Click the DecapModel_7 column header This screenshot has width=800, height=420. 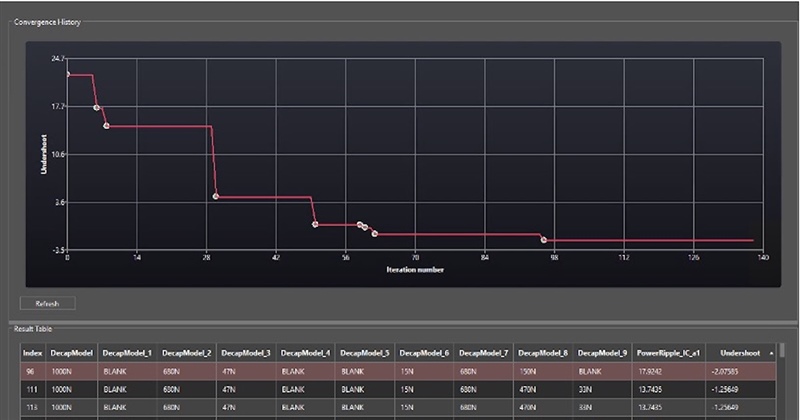[x=482, y=352]
